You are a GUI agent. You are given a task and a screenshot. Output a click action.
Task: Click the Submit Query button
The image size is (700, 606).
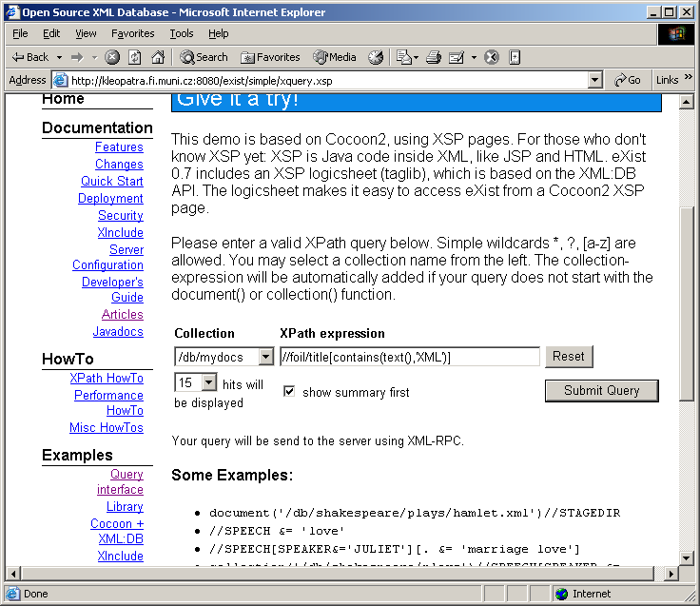click(x=602, y=391)
